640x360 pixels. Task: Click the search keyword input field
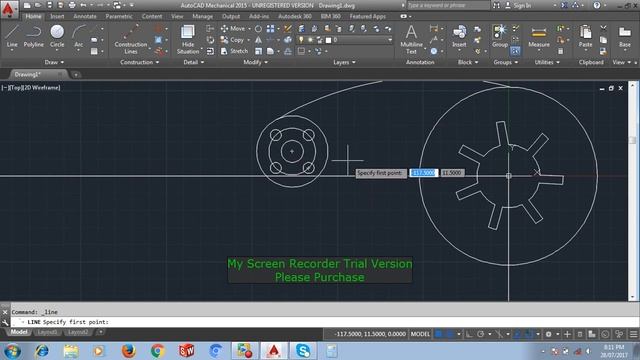coord(448,5)
